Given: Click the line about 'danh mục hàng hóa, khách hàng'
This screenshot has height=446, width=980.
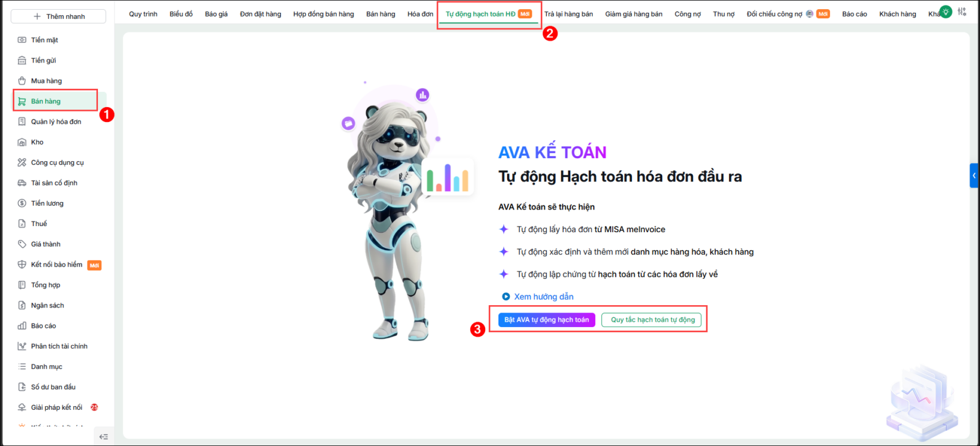Looking at the screenshot, I should pos(635,252).
